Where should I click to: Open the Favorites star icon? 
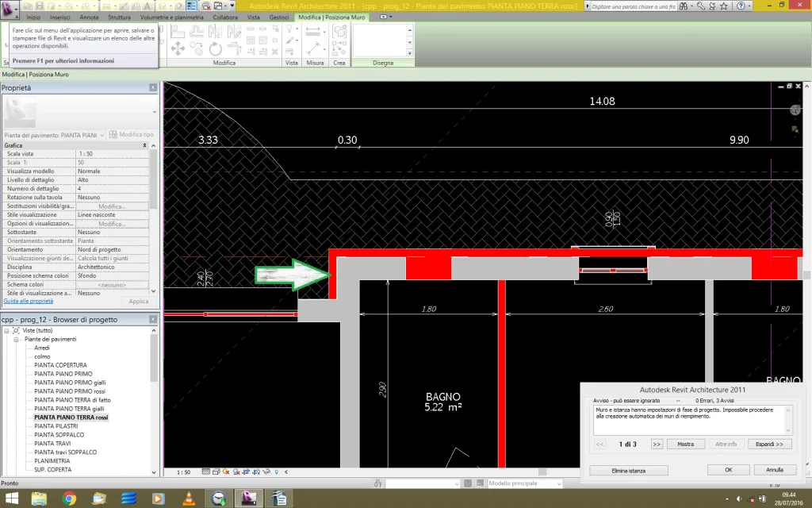click(x=724, y=6)
